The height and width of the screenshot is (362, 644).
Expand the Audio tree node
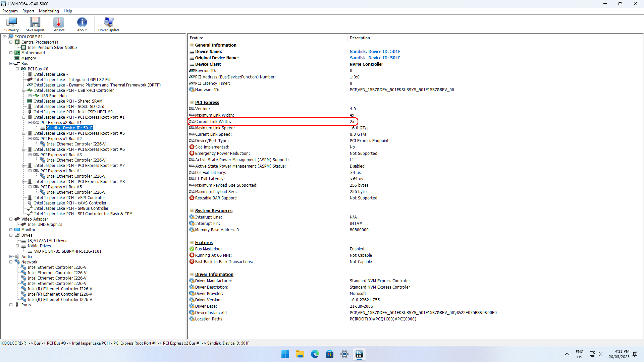pos(11,257)
